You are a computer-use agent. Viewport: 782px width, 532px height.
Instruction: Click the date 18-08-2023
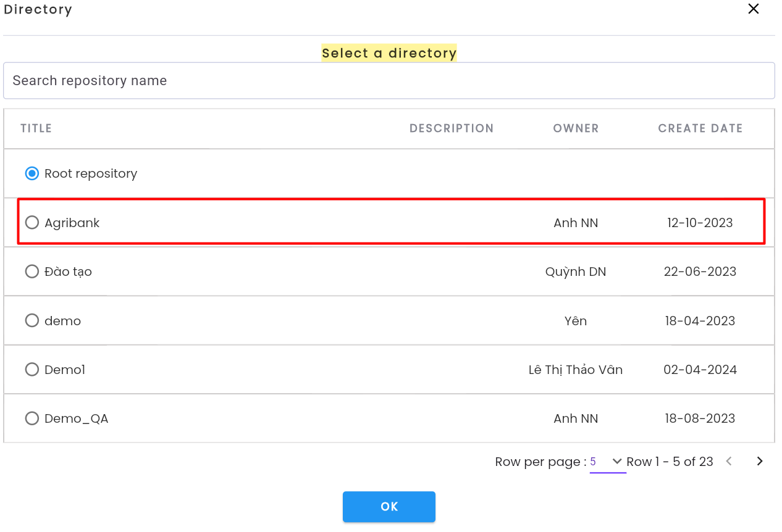[x=700, y=418]
